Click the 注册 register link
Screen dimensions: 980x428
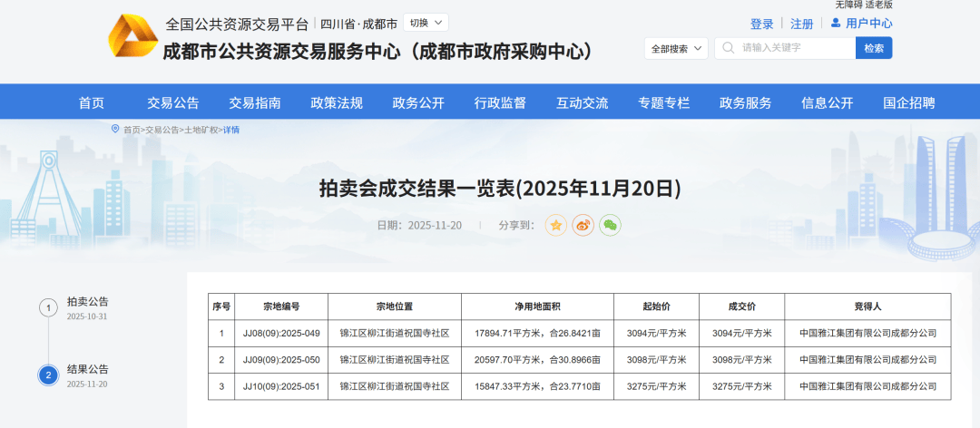coord(801,24)
